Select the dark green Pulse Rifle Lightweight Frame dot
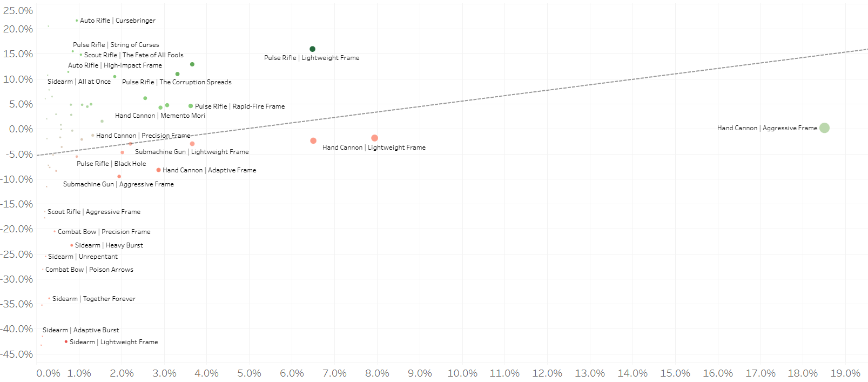This screenshot has height=382, width=868. coord(312,49)
